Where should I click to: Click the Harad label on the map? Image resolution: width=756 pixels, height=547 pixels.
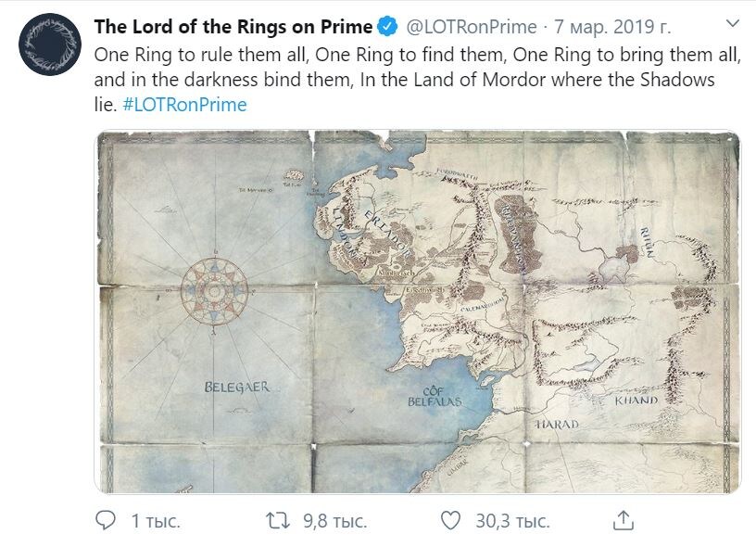pyautogui.click(x=557, y=425)
